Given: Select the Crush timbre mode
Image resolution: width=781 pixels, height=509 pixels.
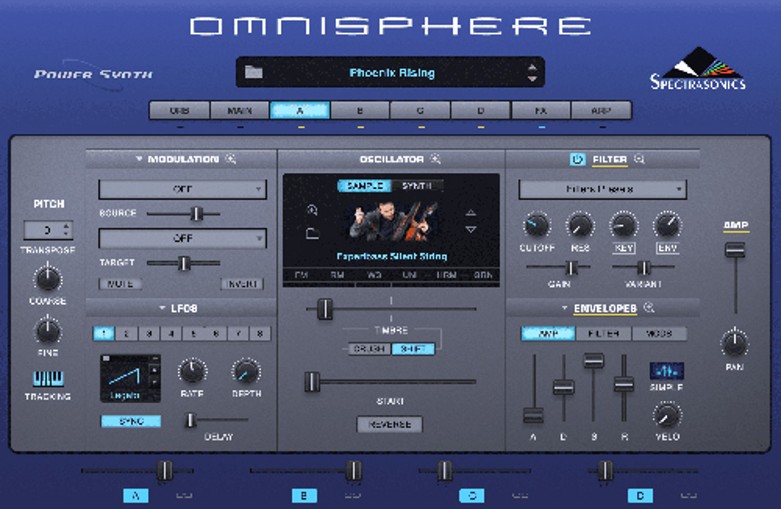Looking at the screenshot, I should [369, 349].
